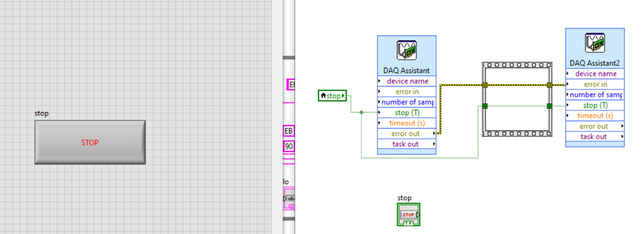Viewport: 644px width, 234px height.
Task: Click the yellow error wire between assistants
Action: (460, 85)
